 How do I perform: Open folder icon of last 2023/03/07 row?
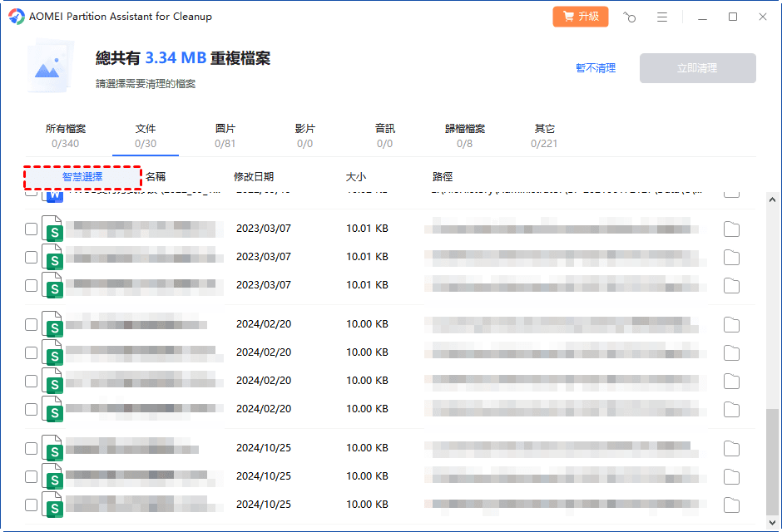tap(731, 286)
